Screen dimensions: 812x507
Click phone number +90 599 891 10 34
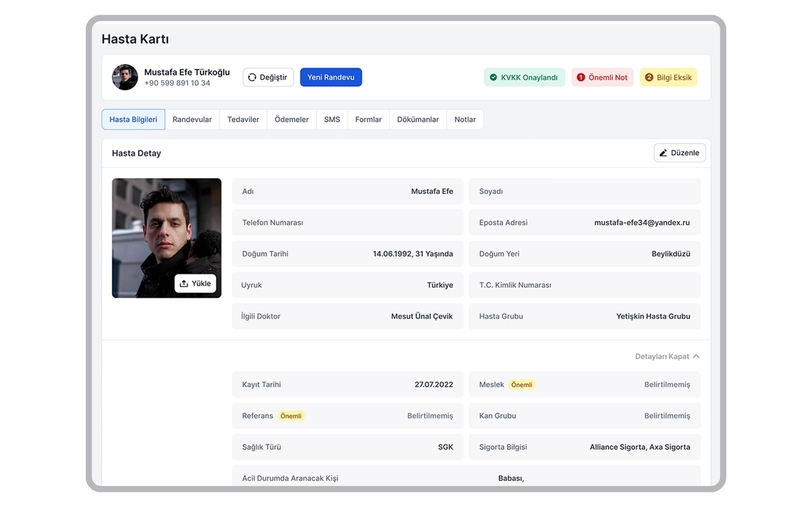(177, 83)
